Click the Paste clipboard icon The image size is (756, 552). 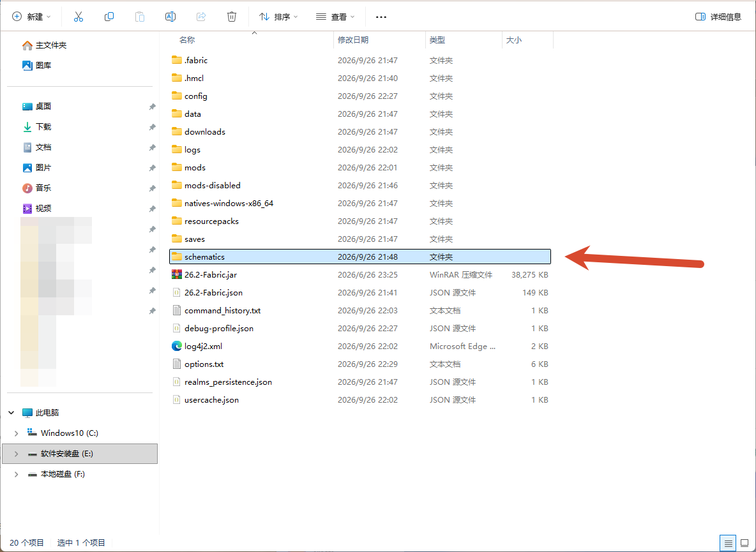pyautogui.click(x=139, y=17)
